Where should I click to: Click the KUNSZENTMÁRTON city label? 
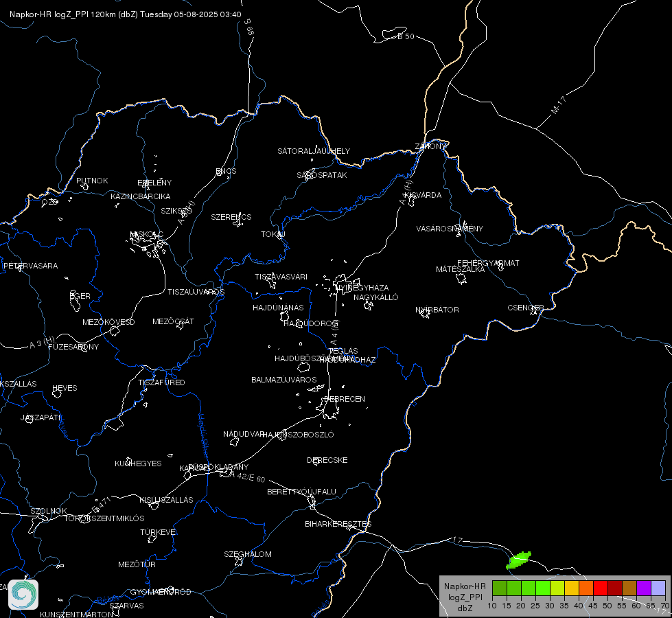coord(77,615)
